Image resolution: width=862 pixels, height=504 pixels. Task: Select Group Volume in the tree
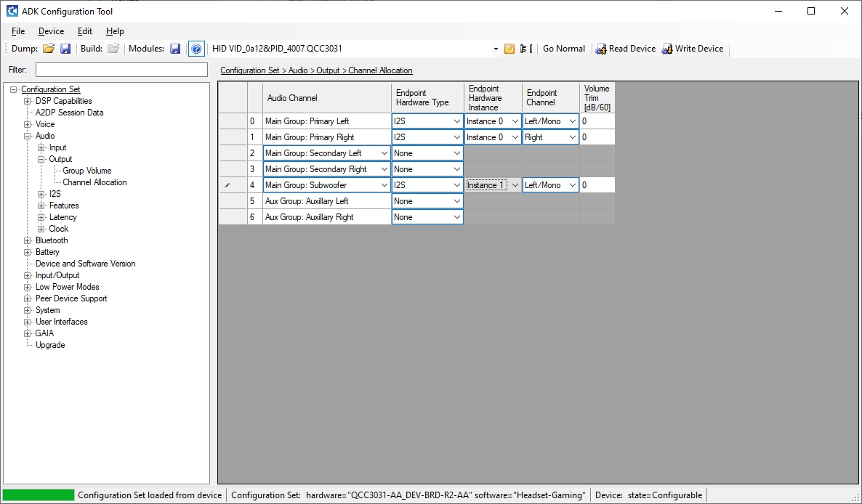tap(86, 171)
